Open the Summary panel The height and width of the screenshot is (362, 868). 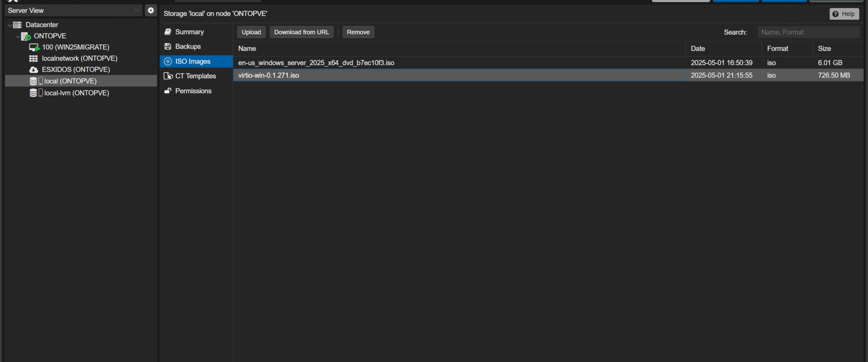196,32
